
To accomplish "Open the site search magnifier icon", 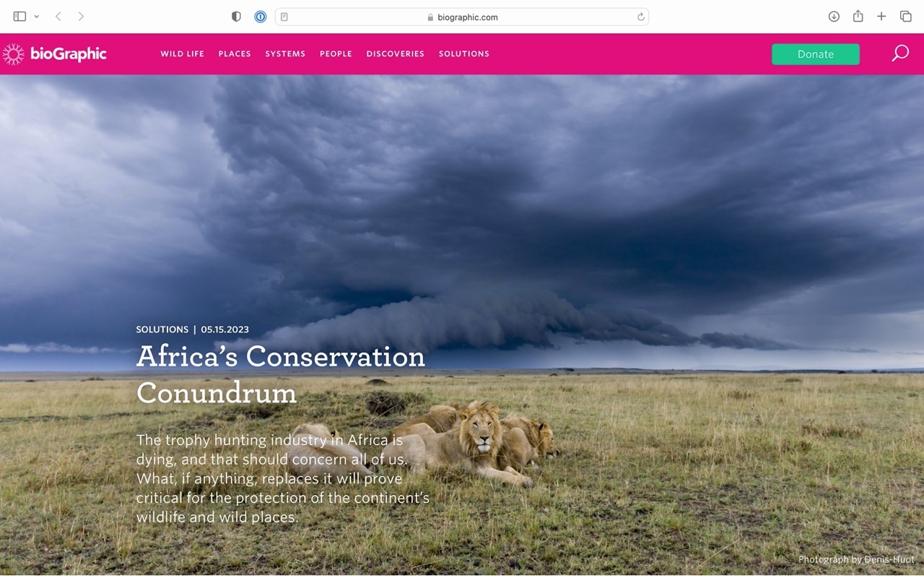I will click(x=900, y=53).
